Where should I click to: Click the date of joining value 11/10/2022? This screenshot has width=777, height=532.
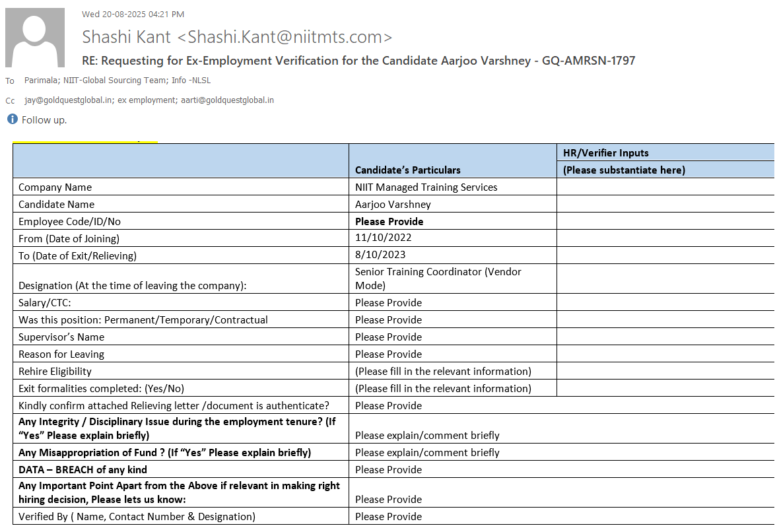(383, 237)
